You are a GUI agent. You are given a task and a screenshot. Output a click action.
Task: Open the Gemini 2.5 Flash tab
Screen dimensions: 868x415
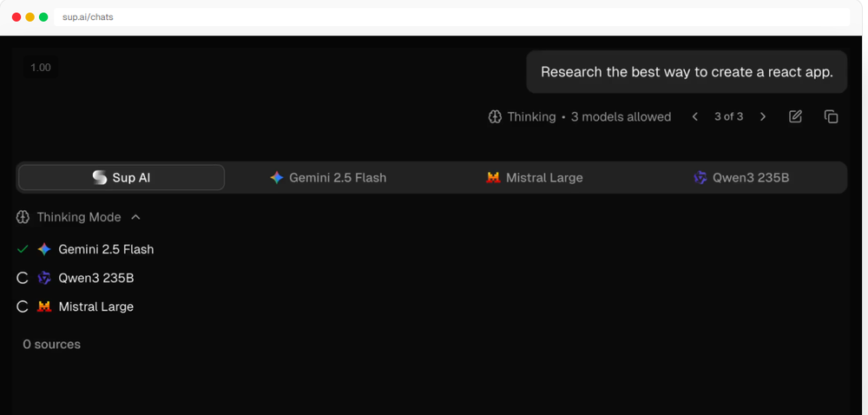click(x=328, y=178)
